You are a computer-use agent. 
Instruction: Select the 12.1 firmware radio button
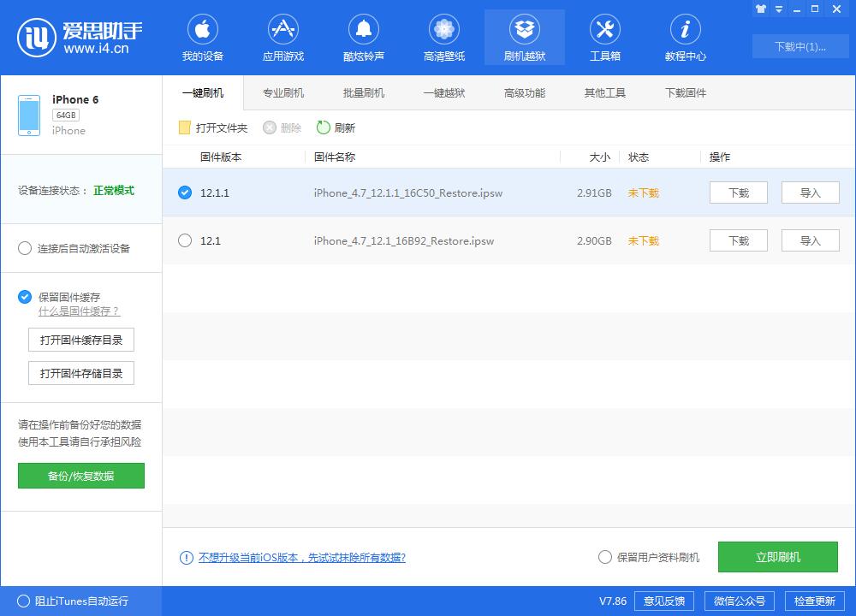(x=185, y=241)
